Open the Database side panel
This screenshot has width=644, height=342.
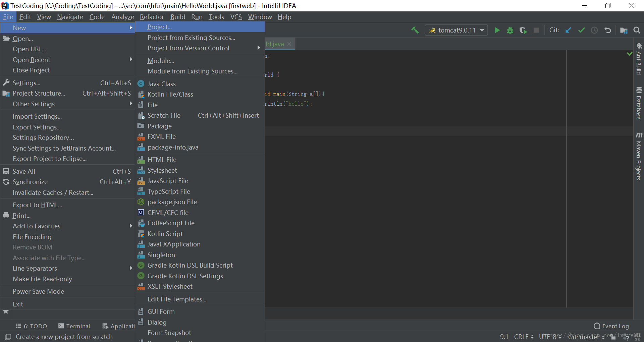[x=639, y=103]
